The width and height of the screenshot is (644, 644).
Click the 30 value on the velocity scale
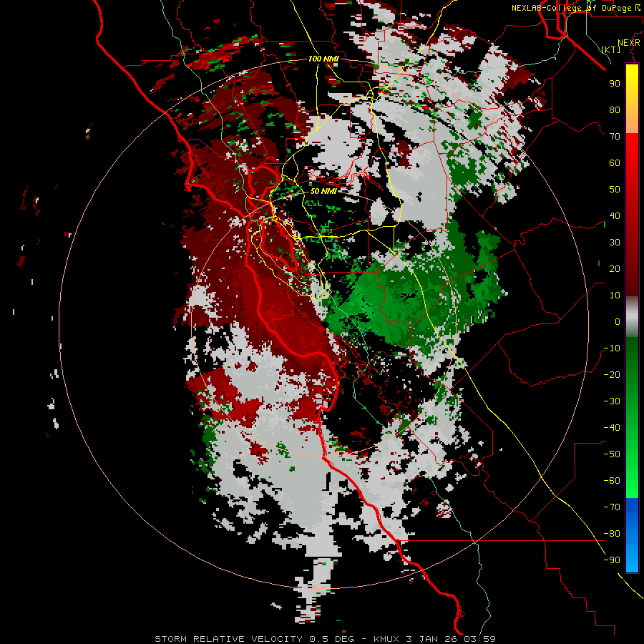(615, 243)
